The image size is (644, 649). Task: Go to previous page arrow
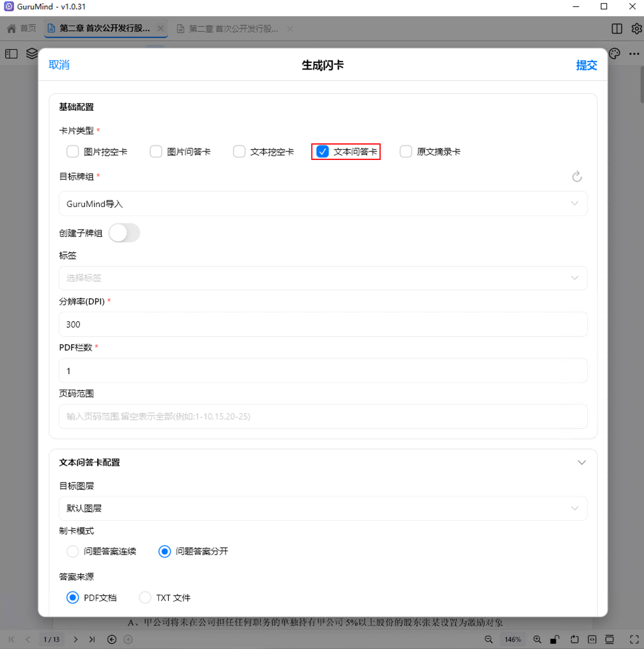28,639
